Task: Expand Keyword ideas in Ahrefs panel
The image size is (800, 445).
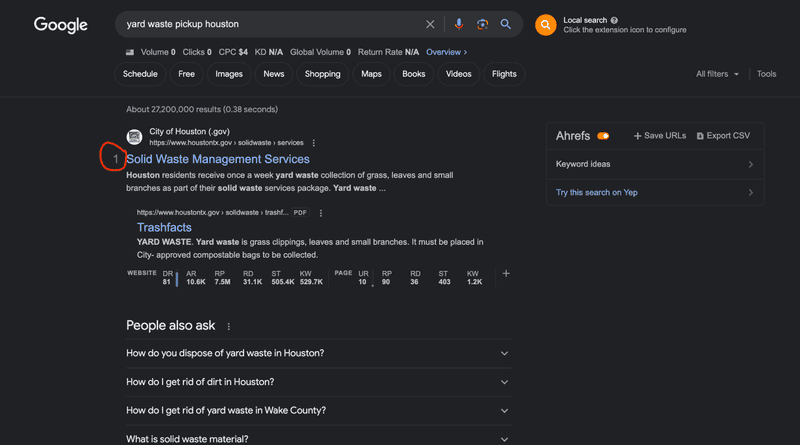Action: [x=655, y=164]
